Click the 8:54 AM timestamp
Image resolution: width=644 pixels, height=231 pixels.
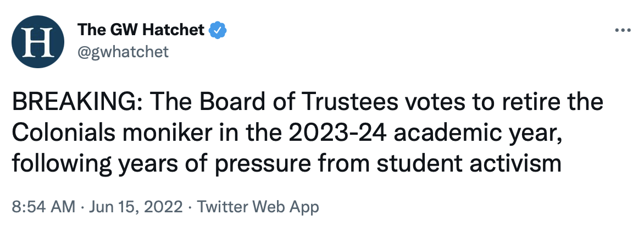coord(43,207)
